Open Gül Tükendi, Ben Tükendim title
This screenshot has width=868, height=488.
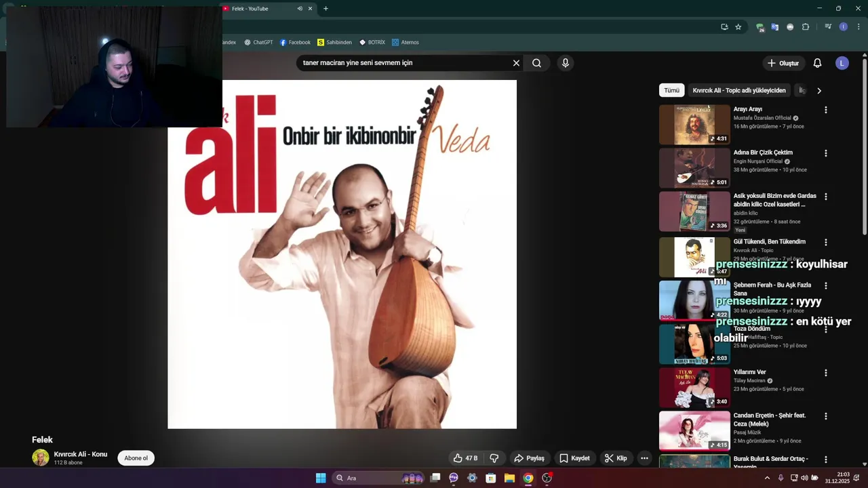769,242
